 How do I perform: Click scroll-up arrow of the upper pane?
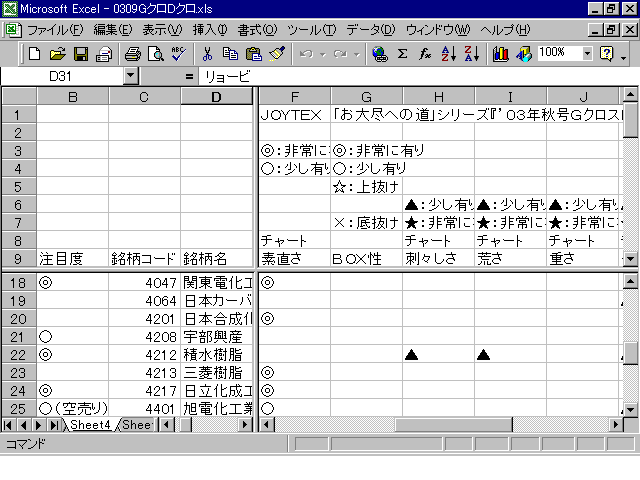pyautogui.click(x=630, y=96)
